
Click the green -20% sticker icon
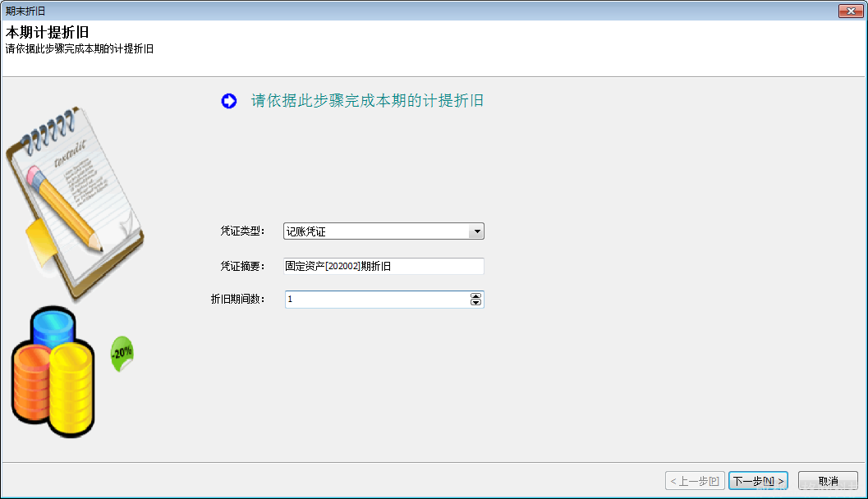click(x=122, y=354)
